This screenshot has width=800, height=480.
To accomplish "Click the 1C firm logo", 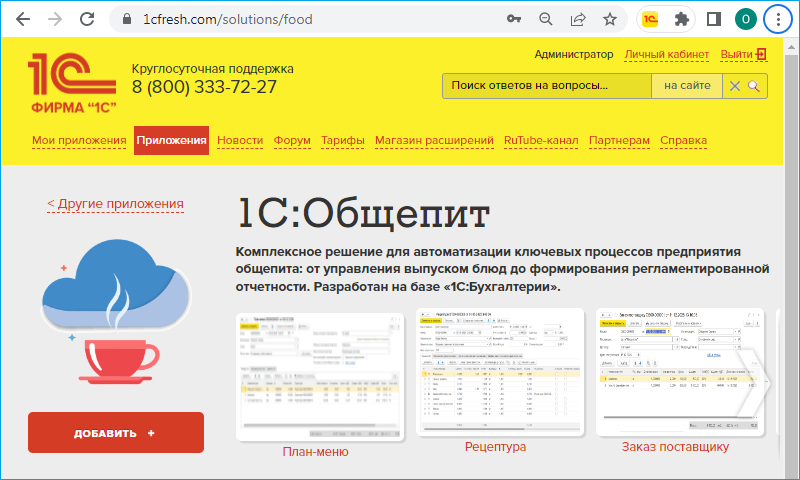I will point(72,83).
